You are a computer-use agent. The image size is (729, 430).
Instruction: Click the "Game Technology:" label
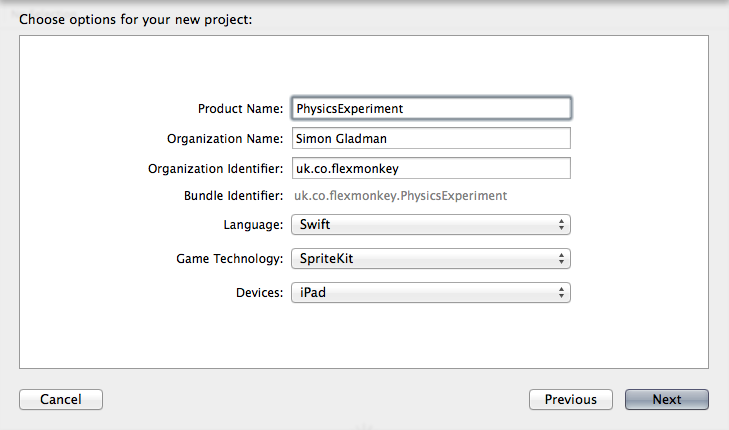click(229, 259)
